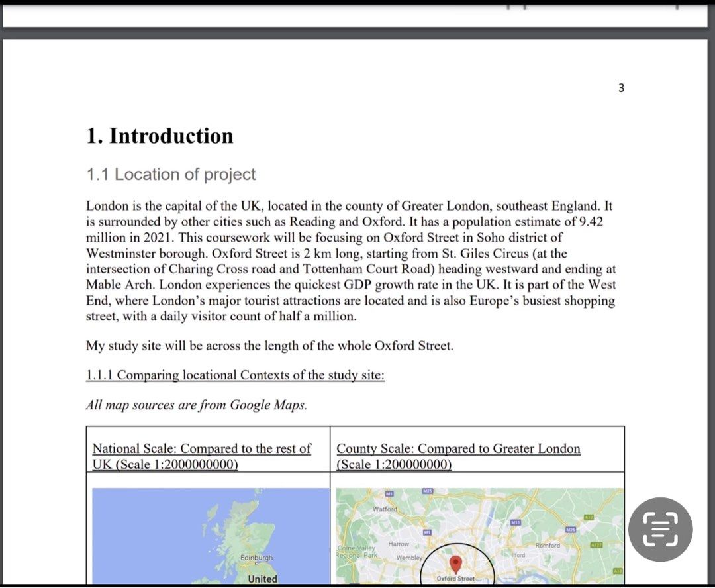Select the Watford place label
This screenshot has height=588, width=715.
coord(386,509)
